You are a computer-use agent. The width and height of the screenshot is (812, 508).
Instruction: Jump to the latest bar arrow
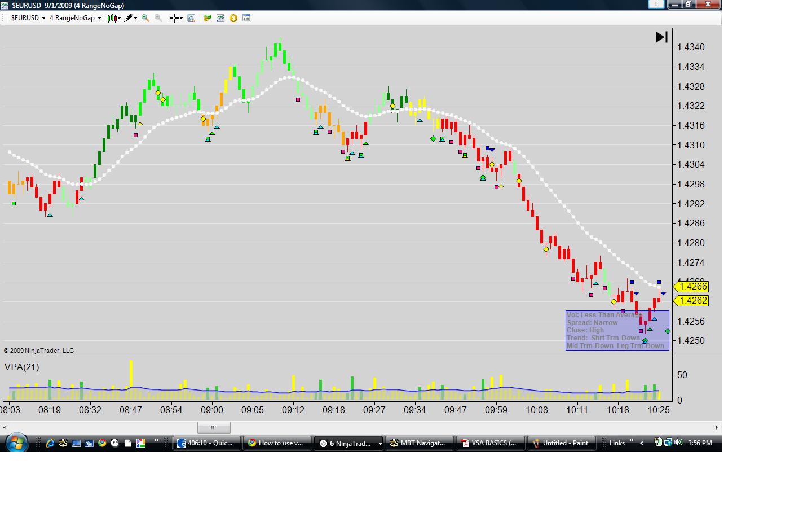(x=661, y=37)
